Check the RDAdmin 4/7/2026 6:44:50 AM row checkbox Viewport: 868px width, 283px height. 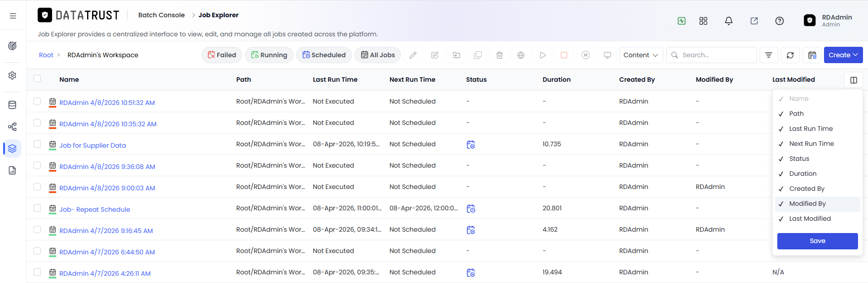(37, 251)
